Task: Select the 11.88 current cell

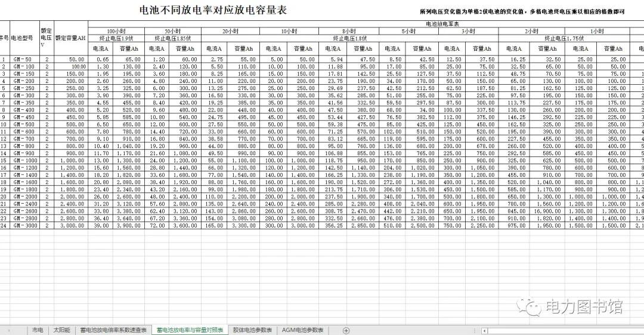Action: [333, 67]
